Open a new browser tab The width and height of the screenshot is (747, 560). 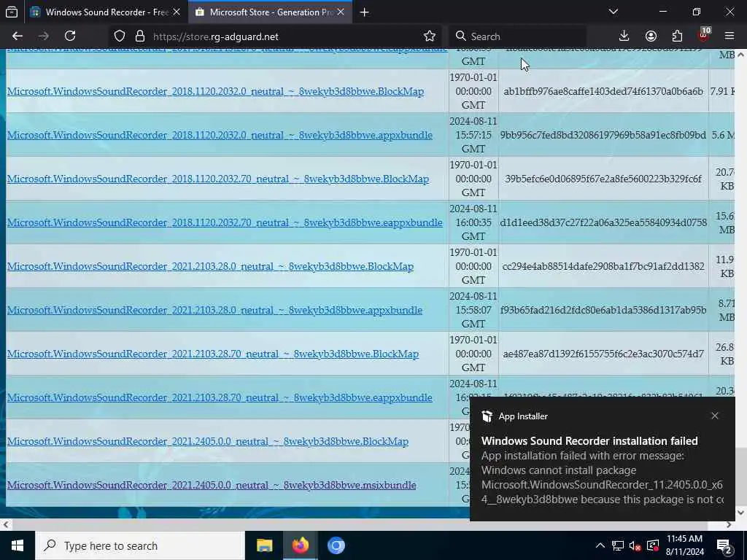365,12
